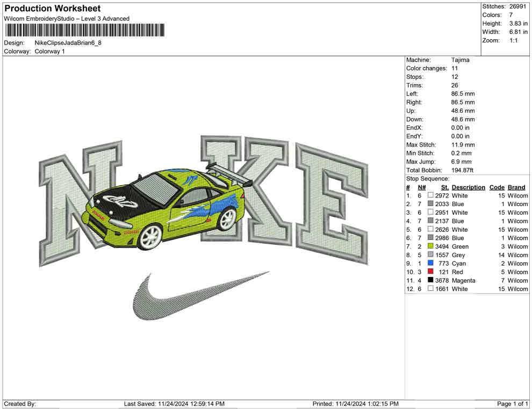Select the swatch in row 2137 Blue
Viewport: 532px width, 409px height.
tap(430, 221)
